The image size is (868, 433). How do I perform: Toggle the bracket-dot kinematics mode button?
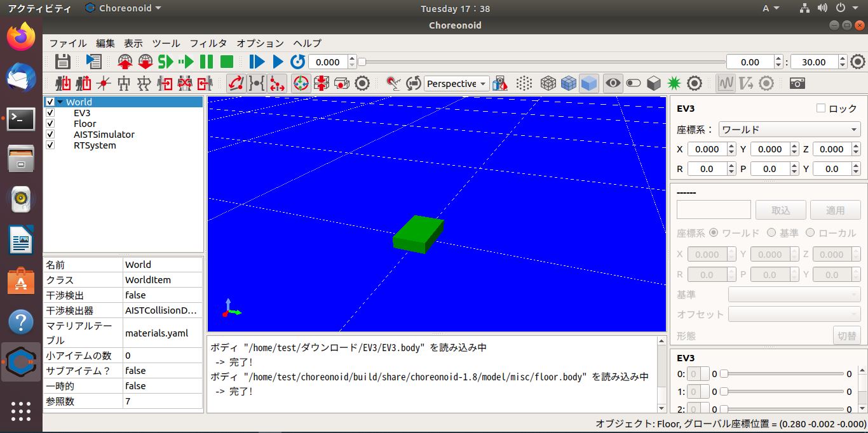(257, 83)
